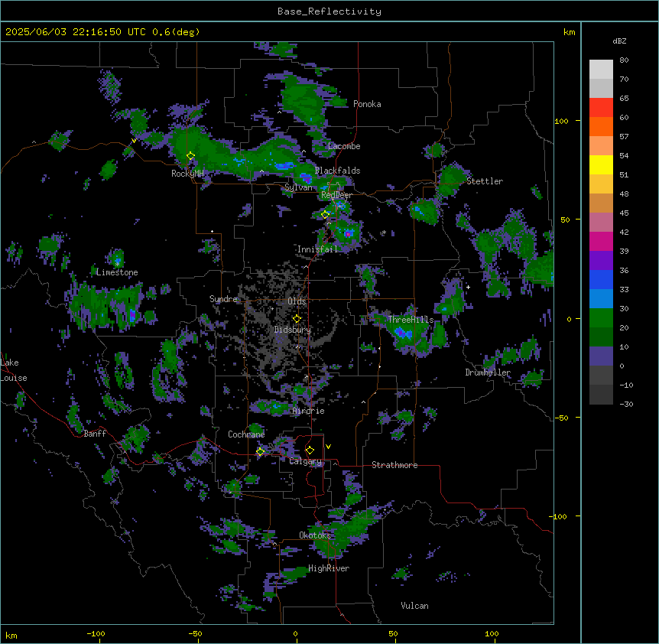This screenshot has width=659, height=644.
Task: Click the HighRiver city label
Action: tap(329, 568)
